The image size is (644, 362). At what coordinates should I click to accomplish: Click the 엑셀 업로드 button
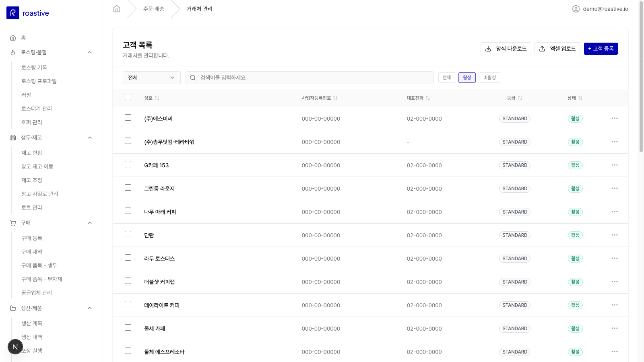click(557, 49)
